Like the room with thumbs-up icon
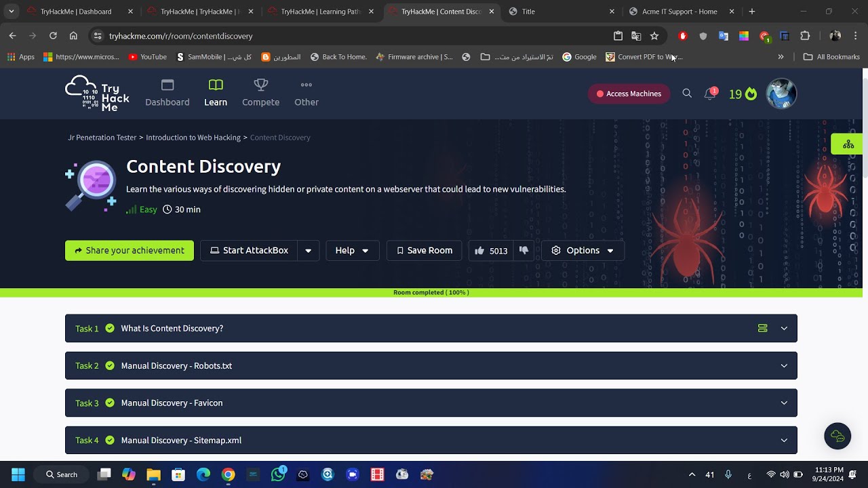This screenshot has width=868, height=488. [x=479, y=250]
